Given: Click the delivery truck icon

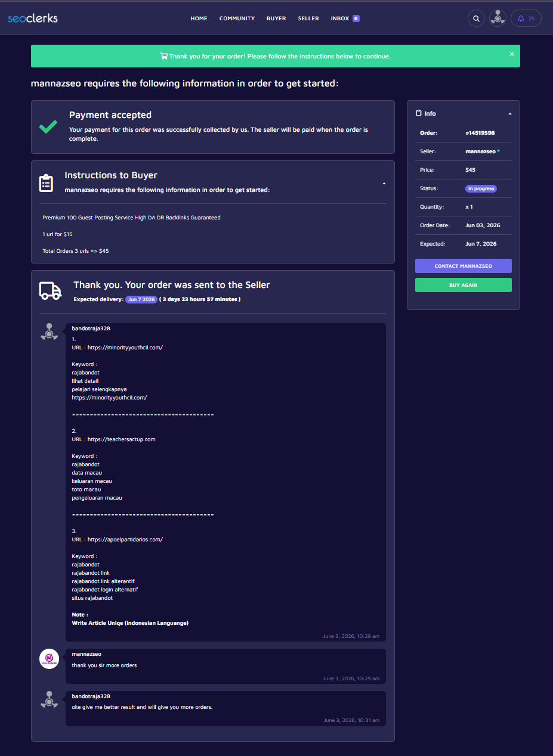Looking at the screenshot, I should 51,290.
